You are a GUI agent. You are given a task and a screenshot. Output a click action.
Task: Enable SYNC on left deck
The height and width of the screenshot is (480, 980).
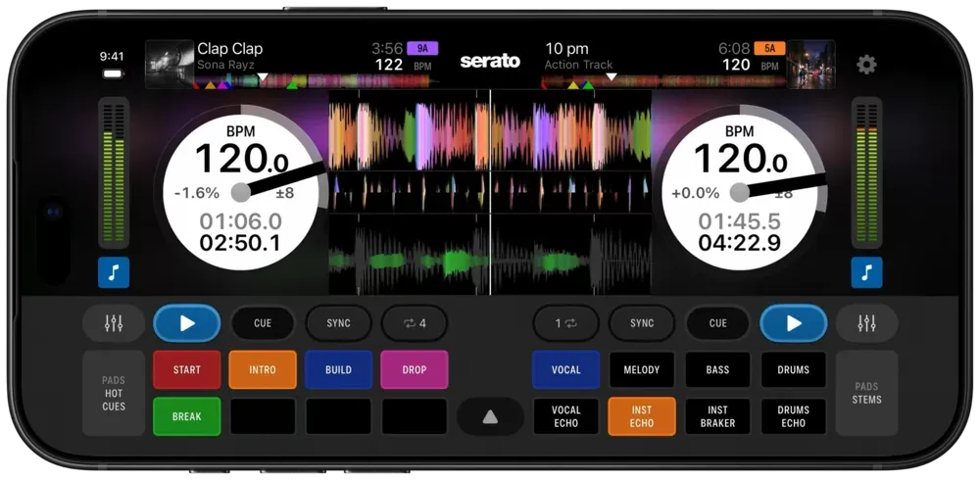339,323
